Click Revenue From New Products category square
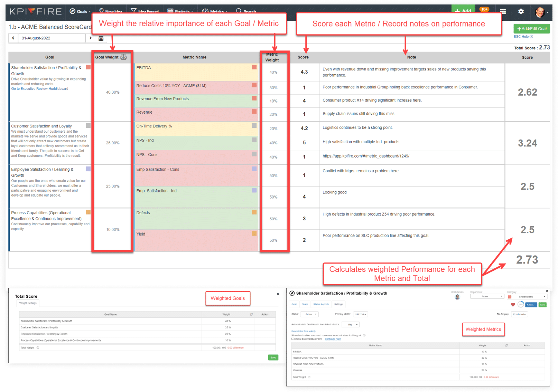 click(x=254, y=98)
